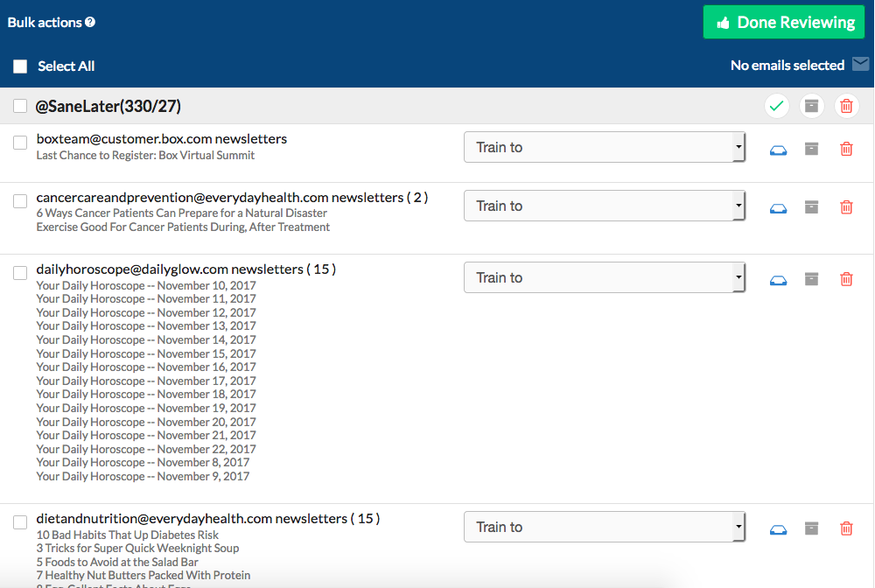Open 6 Ways Cancer Patients Can Prepare email

[181, 213]
